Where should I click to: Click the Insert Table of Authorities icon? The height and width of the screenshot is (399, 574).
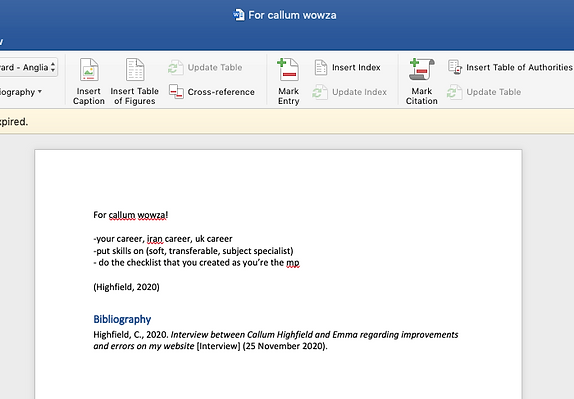[x=455, y=67]
